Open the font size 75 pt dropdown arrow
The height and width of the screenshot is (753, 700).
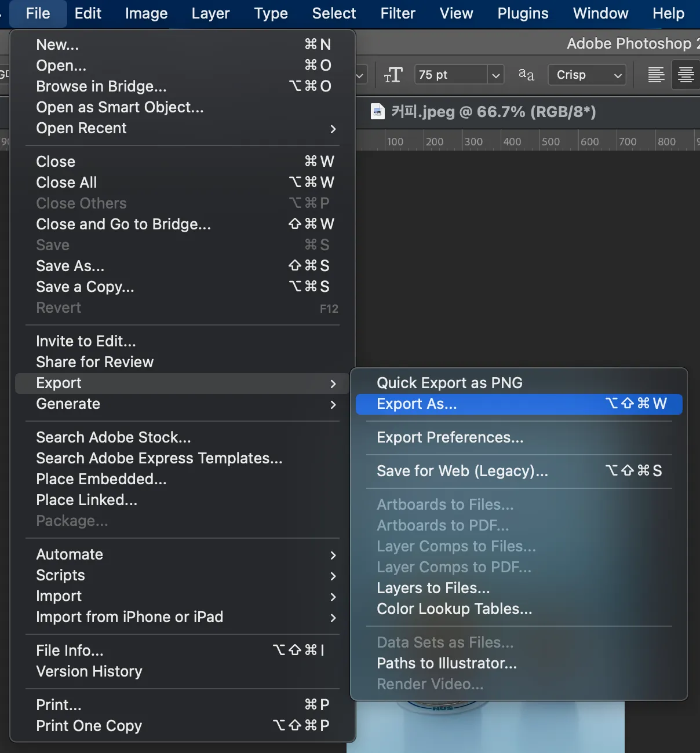(496, 75)
